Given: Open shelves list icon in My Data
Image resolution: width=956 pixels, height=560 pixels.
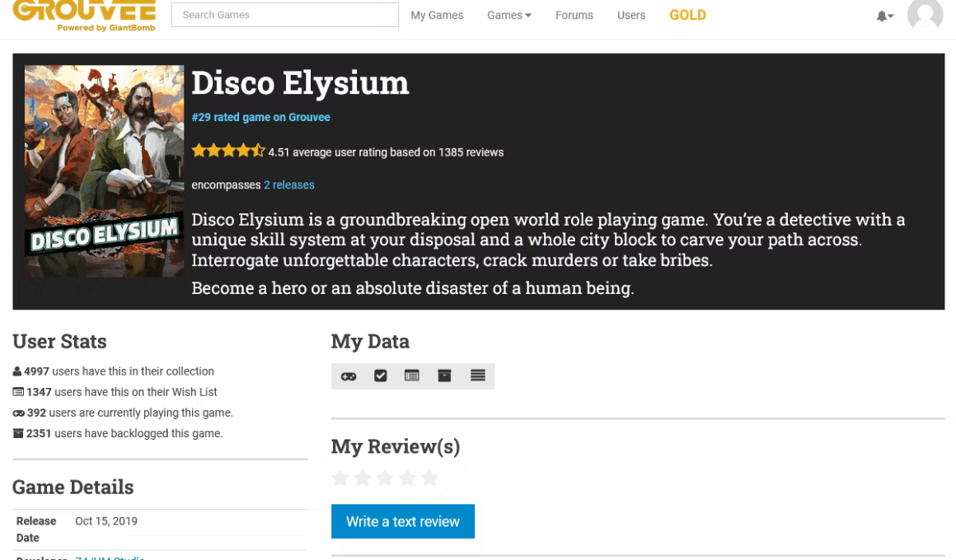Looking at the screenshot, I should (x=478, y=376).
